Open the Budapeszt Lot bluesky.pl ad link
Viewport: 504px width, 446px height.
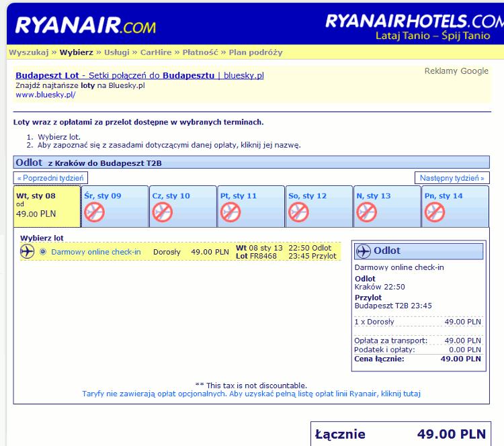pos(140,75)
